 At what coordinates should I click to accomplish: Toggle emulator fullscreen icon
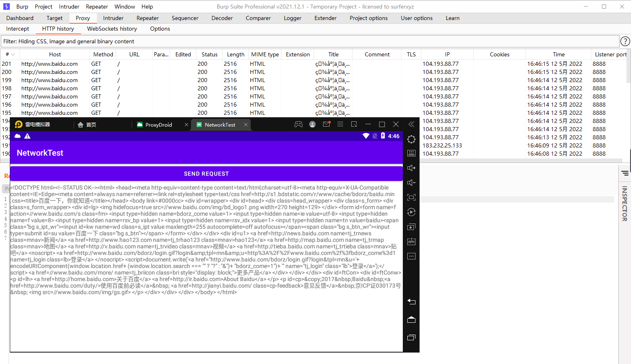pyautogui.click(x=411, y=197)
